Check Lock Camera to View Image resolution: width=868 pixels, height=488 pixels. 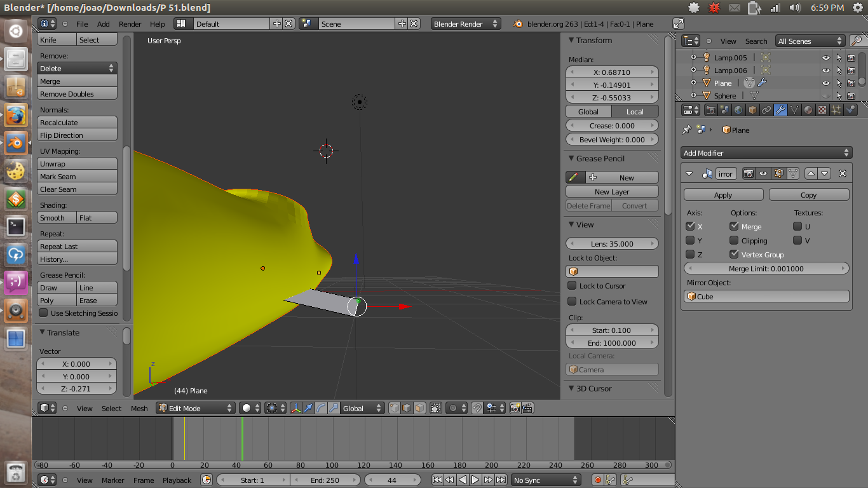[x=572, y=302]
